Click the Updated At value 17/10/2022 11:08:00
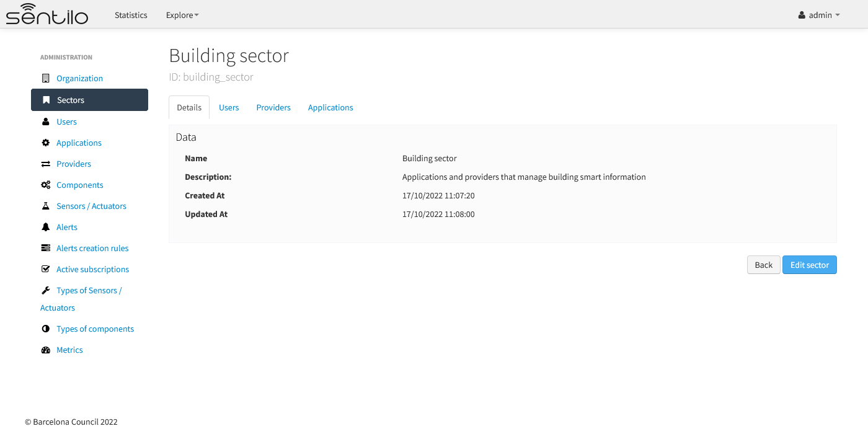Image resolution: width=868 pixels, height=434 pixels. tap(438, 214)
